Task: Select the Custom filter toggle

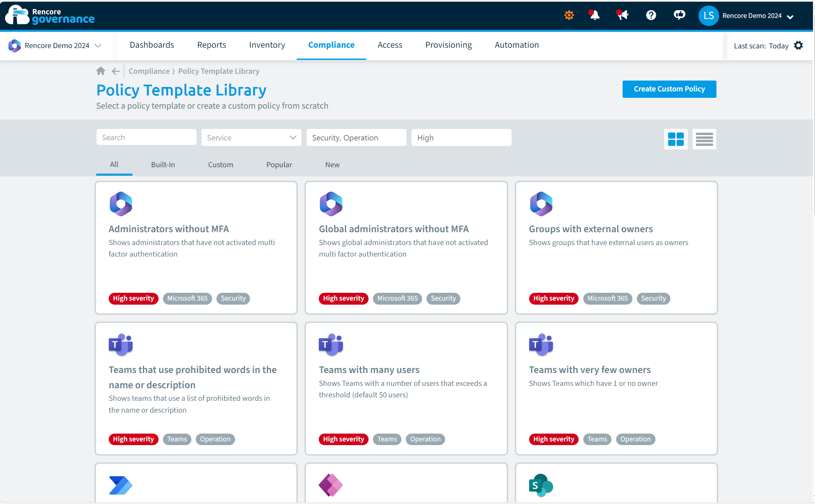Action: point(220,165)
